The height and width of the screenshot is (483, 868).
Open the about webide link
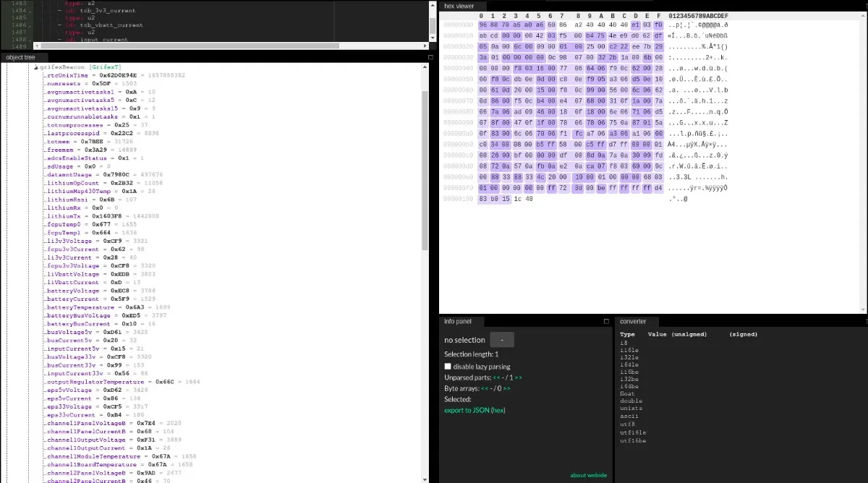588,475
